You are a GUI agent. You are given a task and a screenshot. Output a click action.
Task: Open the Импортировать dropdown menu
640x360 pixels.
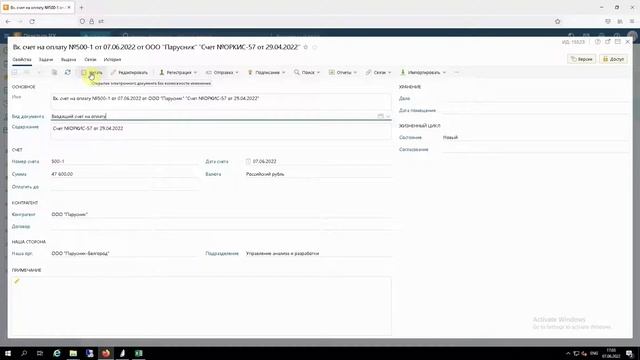[423, 72]
